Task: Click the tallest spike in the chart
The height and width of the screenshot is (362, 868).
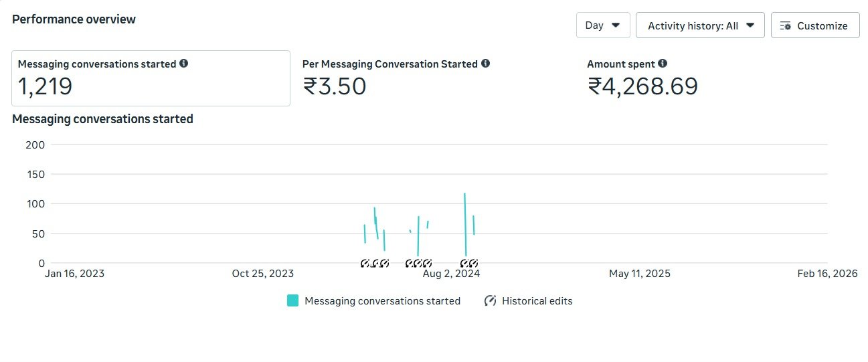Action: tap(465, 224)
